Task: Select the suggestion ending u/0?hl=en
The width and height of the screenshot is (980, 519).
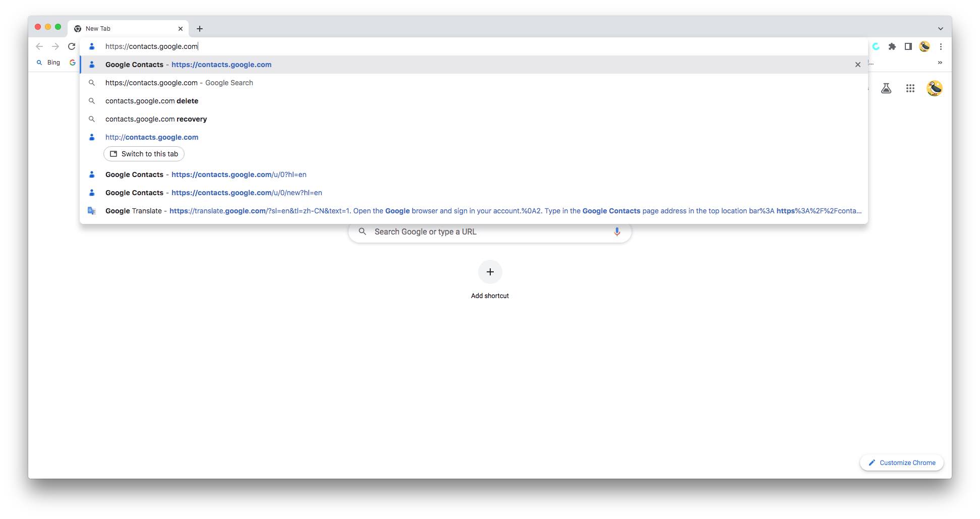Action: [x=474, y=175]
